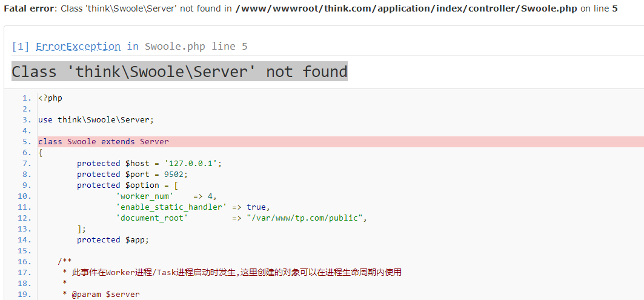Click the 'document_root' option key

click(x=152, y=218)
